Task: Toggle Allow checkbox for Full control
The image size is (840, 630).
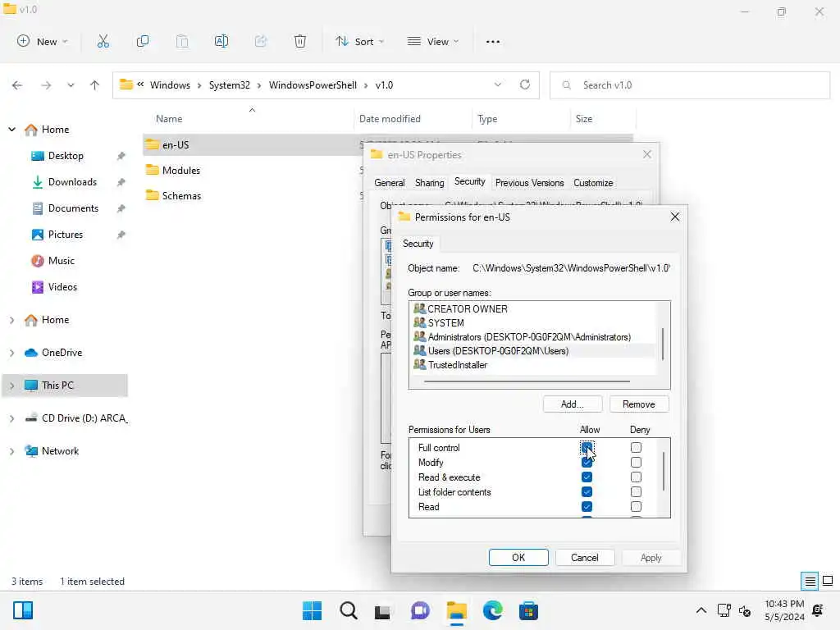Action: pos(587,447)
